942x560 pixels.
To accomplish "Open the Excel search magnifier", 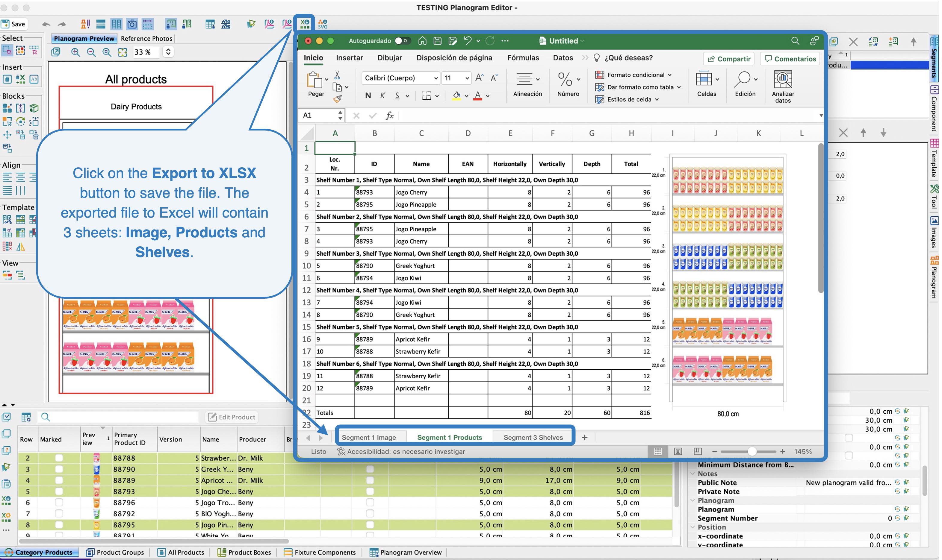I will (795, 41).
